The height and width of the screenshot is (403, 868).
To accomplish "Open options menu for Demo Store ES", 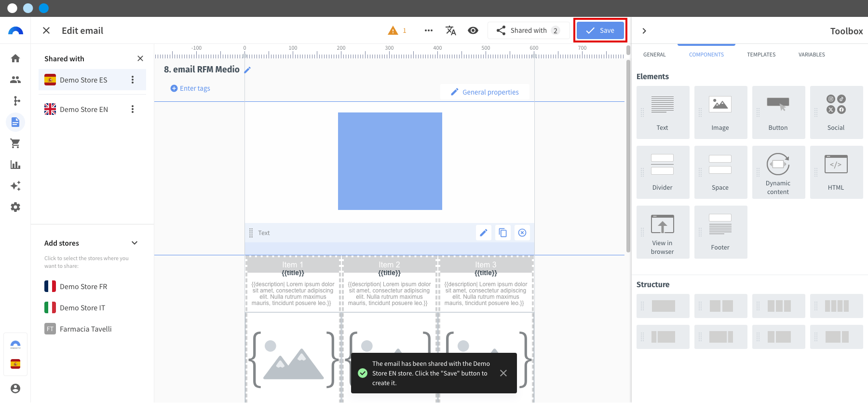I will click(x=133, y=80).
